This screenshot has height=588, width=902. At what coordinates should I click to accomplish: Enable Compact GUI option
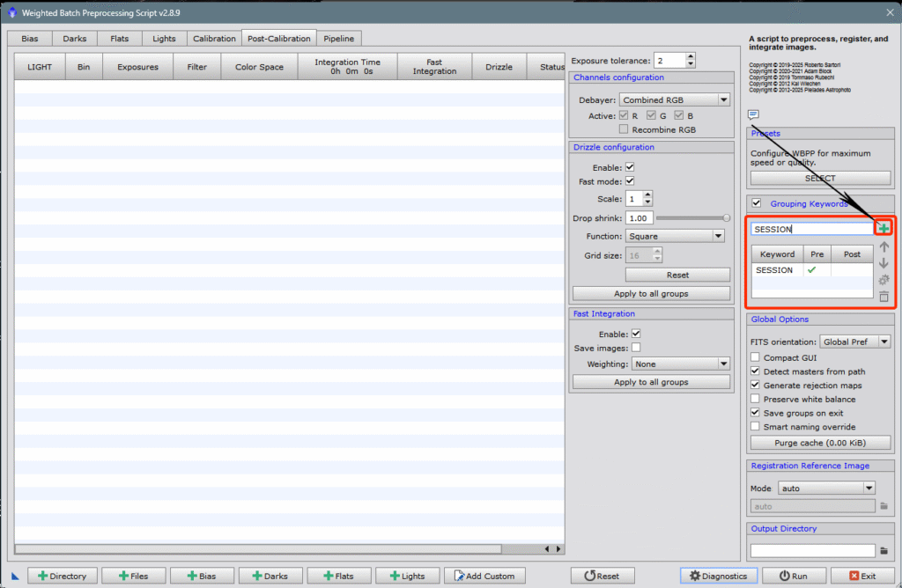755,357
